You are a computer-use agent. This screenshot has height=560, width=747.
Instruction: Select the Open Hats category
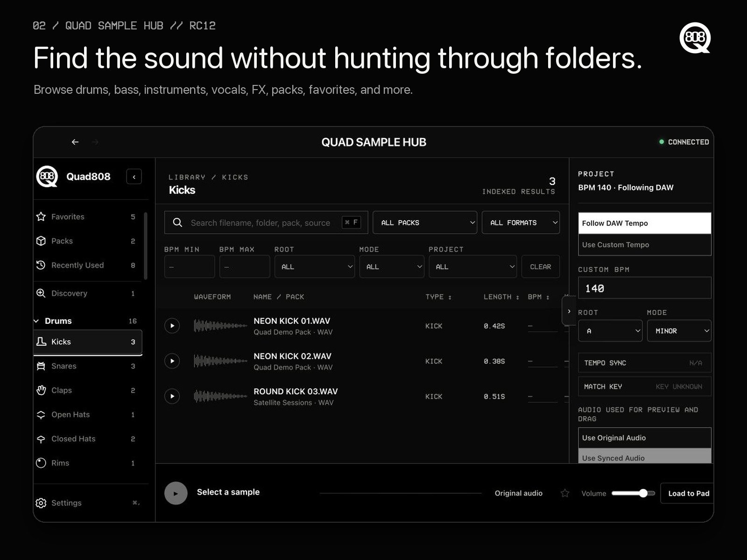tap(87, 414)
